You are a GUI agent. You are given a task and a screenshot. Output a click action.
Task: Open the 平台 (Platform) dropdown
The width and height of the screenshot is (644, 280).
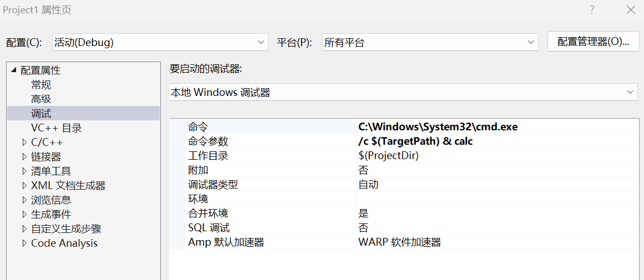pyautogui.click(x=430, y=43)
